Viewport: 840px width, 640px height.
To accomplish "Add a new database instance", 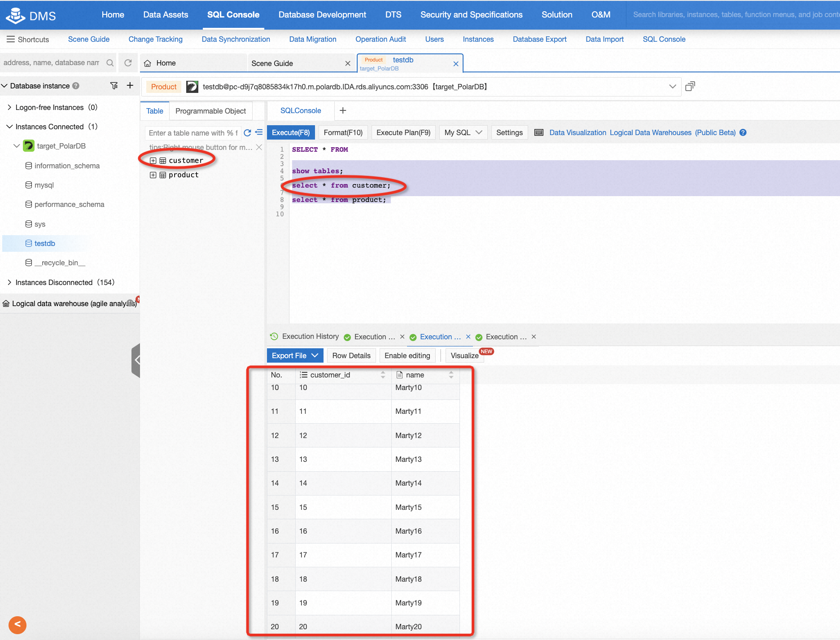I will [x=130, y=85].
